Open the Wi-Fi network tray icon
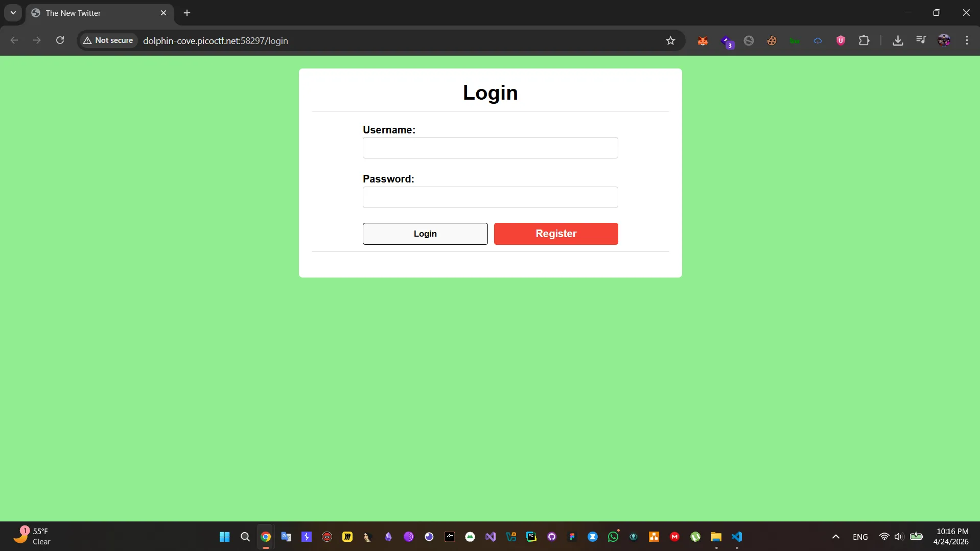 click(x=884, y=537)
